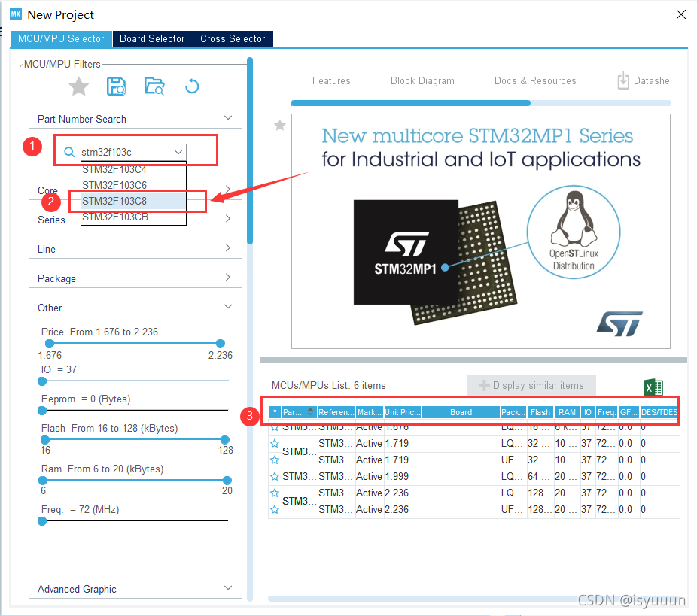Image resolution: width=697 pixels, height=616 pixels.
Task: Load saved search folder icon
Action: tap(154, 86)
